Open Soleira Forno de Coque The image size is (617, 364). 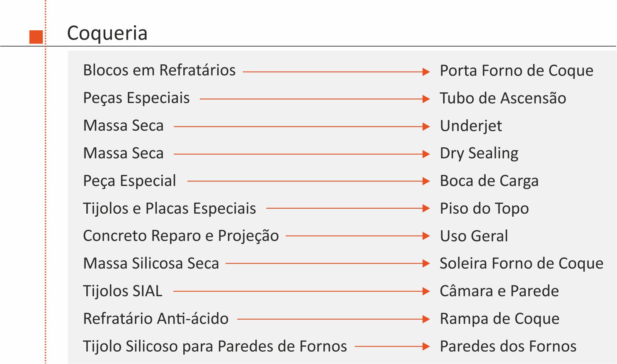pyautogui.click(x=521, y=264)
